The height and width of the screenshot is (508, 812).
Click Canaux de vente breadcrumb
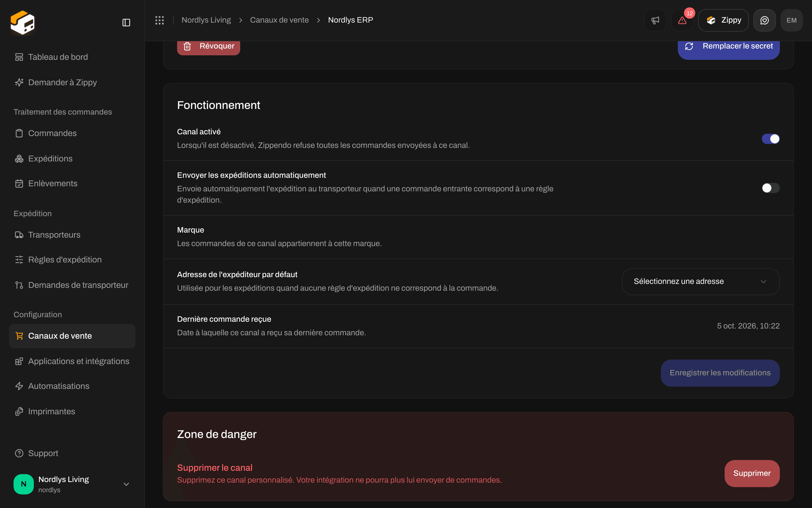tap(279, 20)
